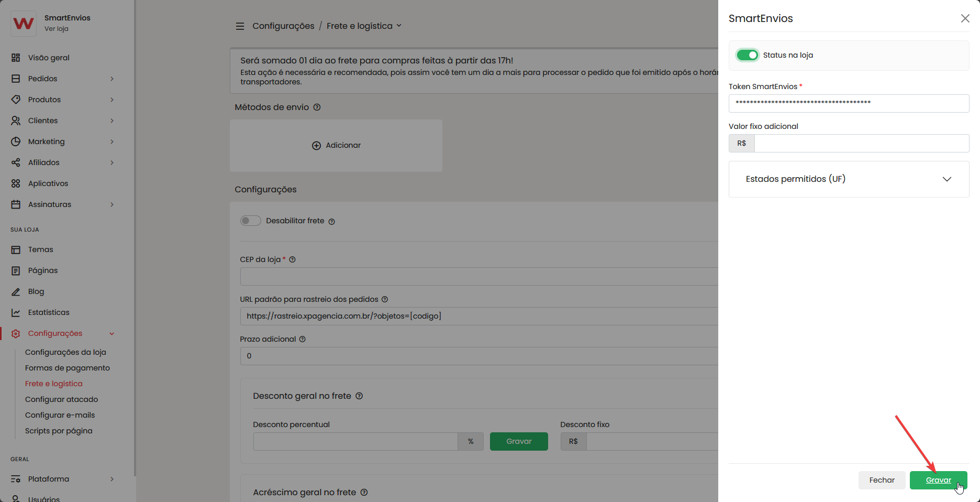The image size is (980, 502).
Task: Click the Produtos tag icon
Action: (x=16, y=100)
